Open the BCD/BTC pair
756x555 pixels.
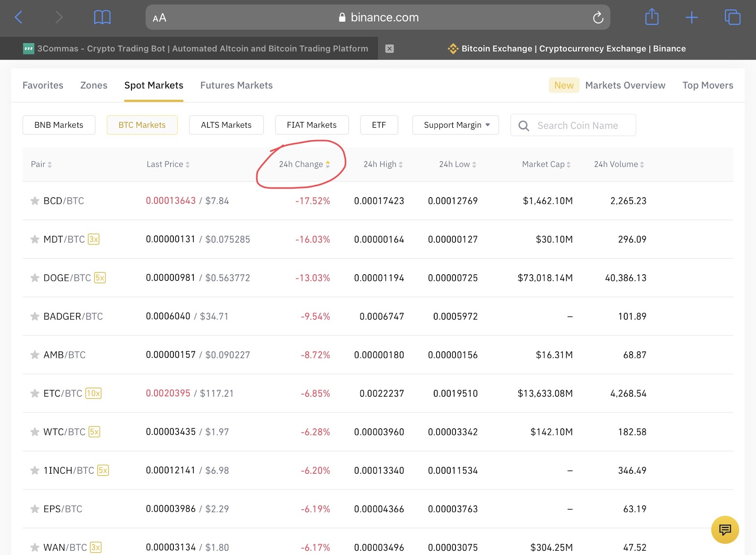pos(64,201)
